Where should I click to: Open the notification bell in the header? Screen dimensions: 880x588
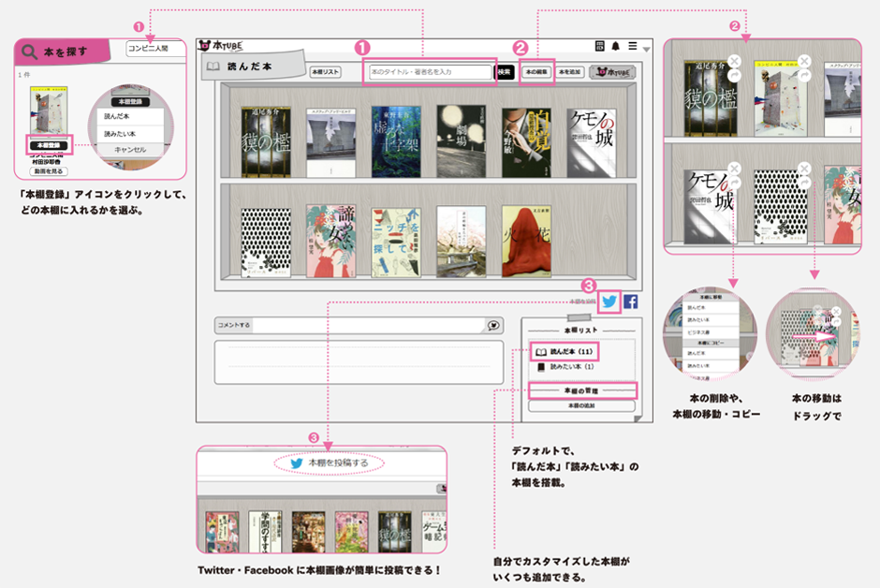(616, 46)
